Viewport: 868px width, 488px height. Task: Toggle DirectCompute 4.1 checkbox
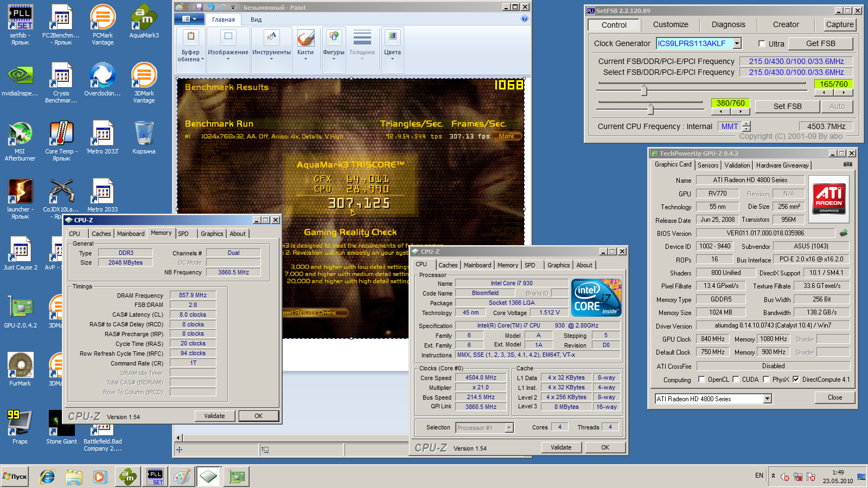(x=796, y=380)
